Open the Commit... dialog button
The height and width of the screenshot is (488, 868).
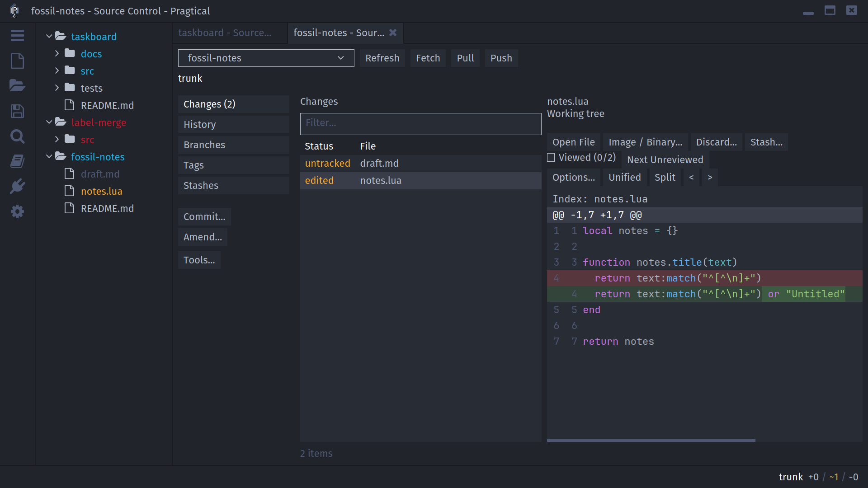204,217
